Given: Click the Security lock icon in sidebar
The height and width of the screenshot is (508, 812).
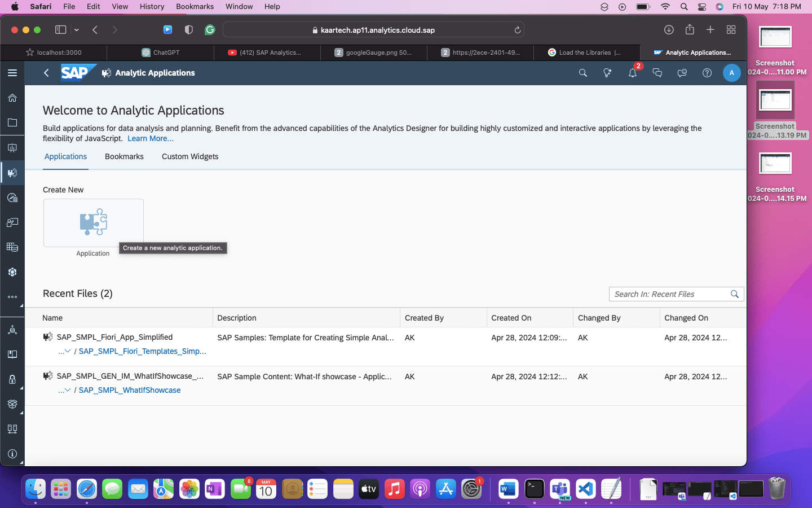Looking at the screenshot, I should (12, 379).
